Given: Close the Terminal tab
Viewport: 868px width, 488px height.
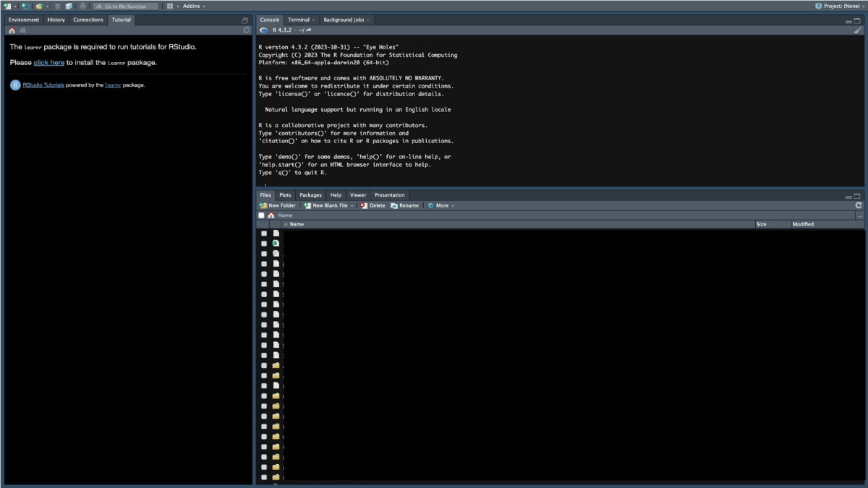Looking at the screenshot, I should (x=314, y=20).
